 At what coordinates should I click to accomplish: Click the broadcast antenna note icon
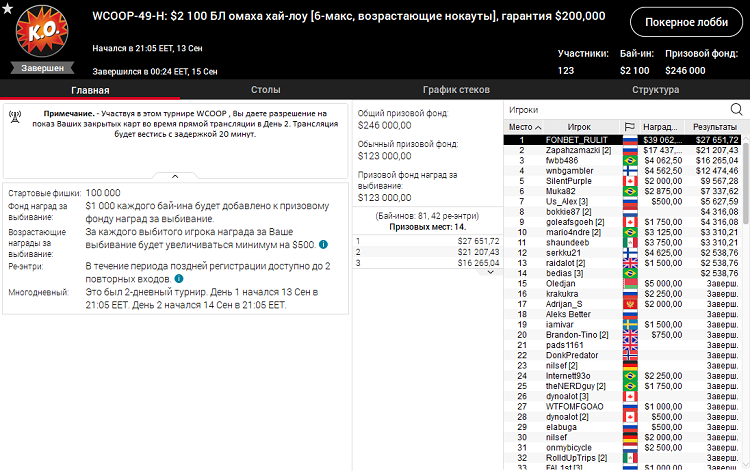15,116
